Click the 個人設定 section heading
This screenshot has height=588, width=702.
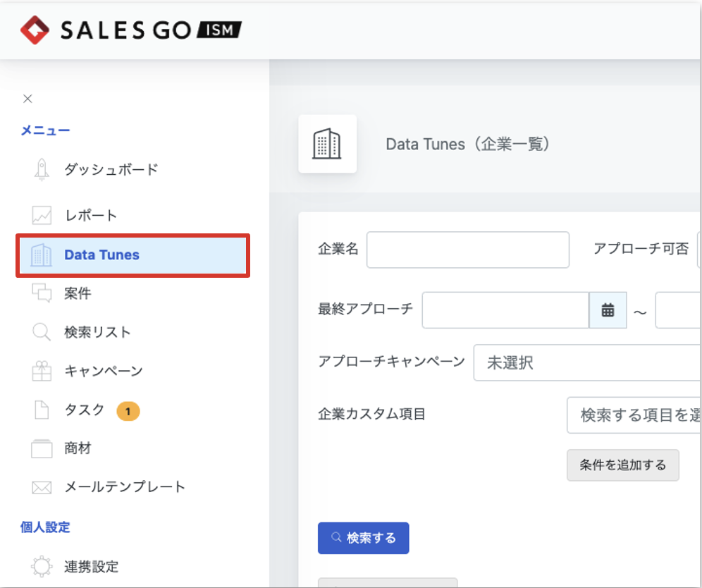pyautogui.click(x=45, y=527)
